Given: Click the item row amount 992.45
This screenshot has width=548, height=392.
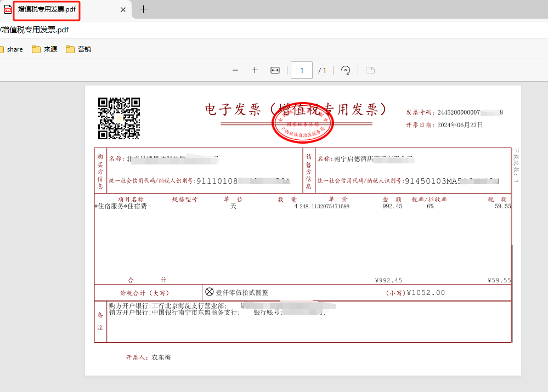Looking at the screenshot, I should coord(392,207).
